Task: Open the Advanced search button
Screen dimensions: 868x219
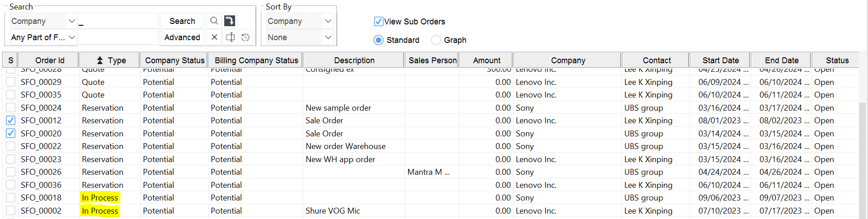Action: pos(182,37)
